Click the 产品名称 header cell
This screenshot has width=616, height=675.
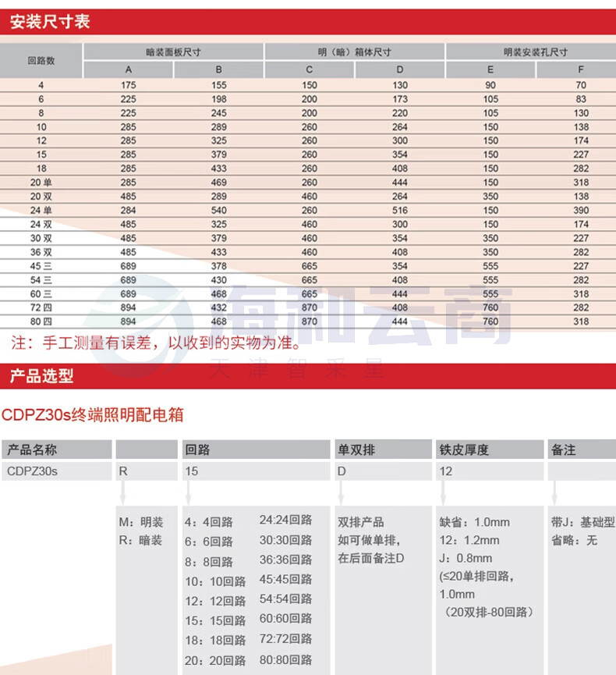[x=57, y=449]
